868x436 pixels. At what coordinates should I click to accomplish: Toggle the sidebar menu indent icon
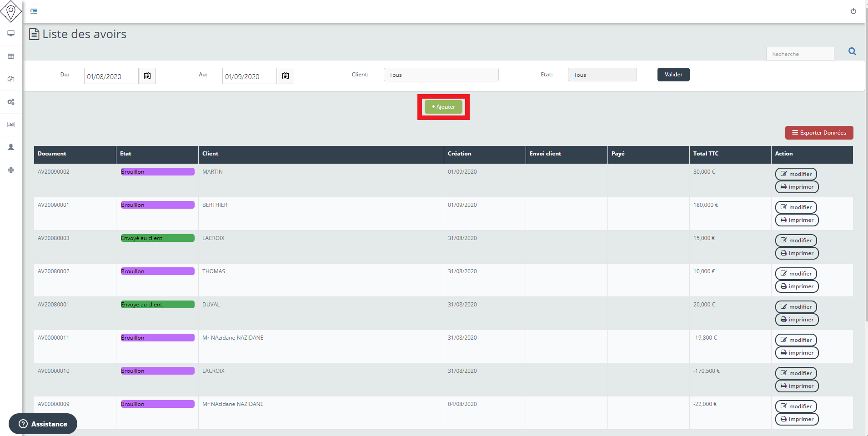[34, 11]
